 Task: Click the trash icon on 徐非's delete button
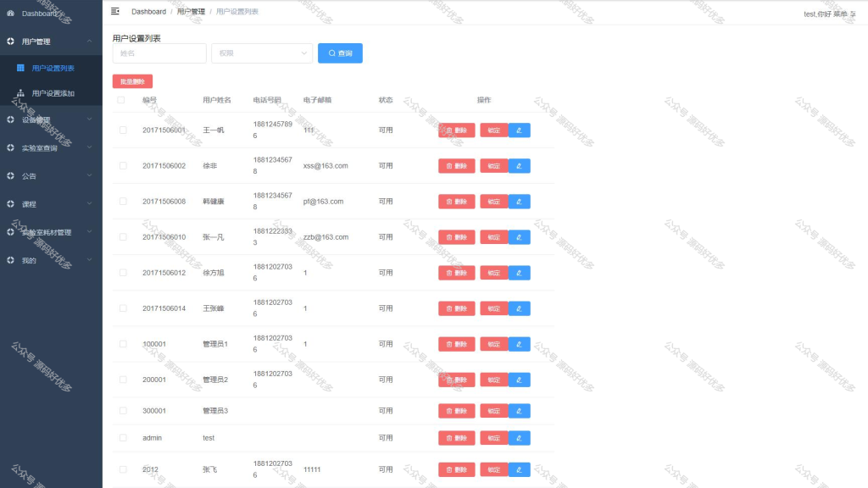[449, 165]
